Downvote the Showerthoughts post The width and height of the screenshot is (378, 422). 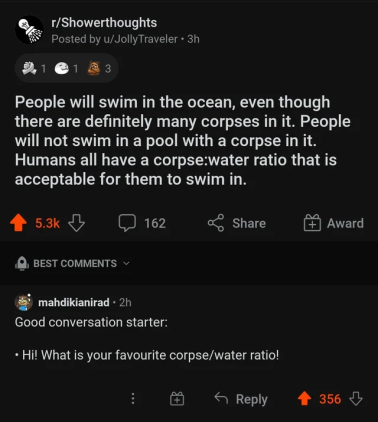tap(76, 223)
